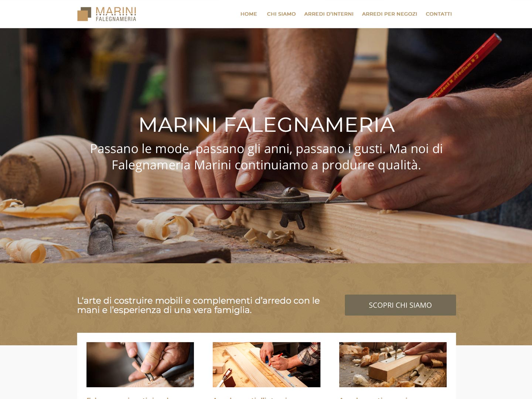532x399 pixels.
Task: Open the wood plank measuring thumbnail
Action: [x=266, y=365]
